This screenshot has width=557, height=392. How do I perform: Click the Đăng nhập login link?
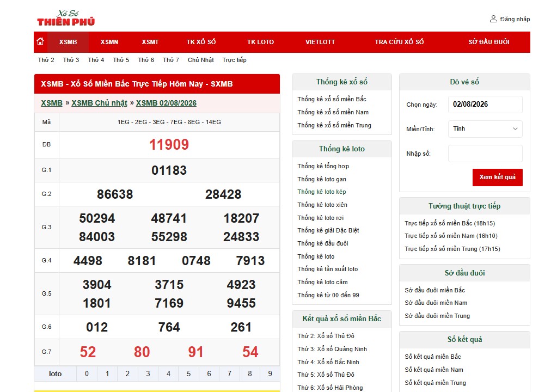[515, 19]
